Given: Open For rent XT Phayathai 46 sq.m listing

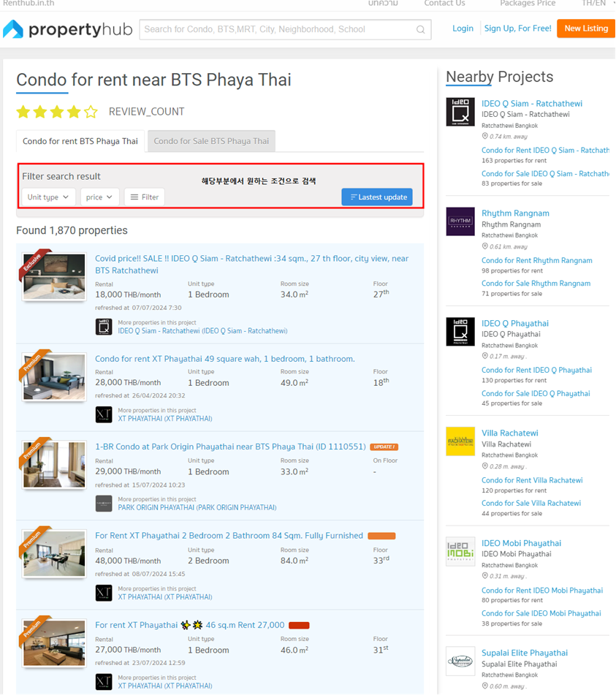Looking at the screenshot, I should click(189, 625).
